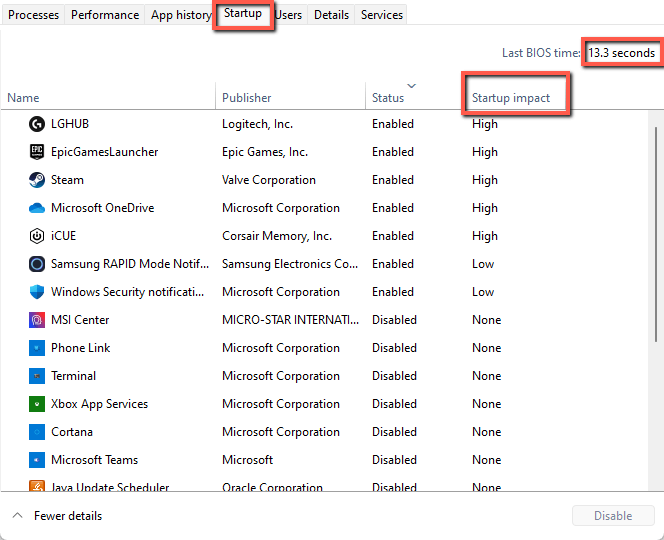
Task: Click the LGHUB Logitech icon
Action: pos(37,124)
